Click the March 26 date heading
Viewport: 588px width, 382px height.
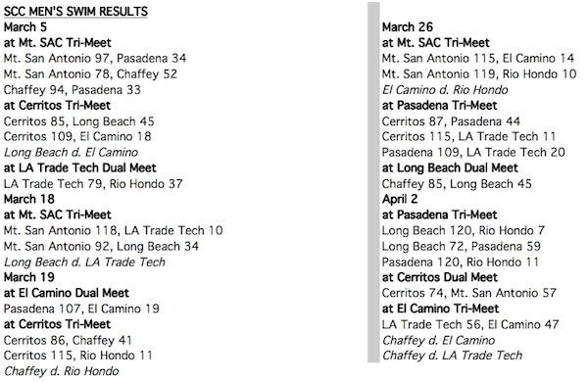click(x=408, y=27)
